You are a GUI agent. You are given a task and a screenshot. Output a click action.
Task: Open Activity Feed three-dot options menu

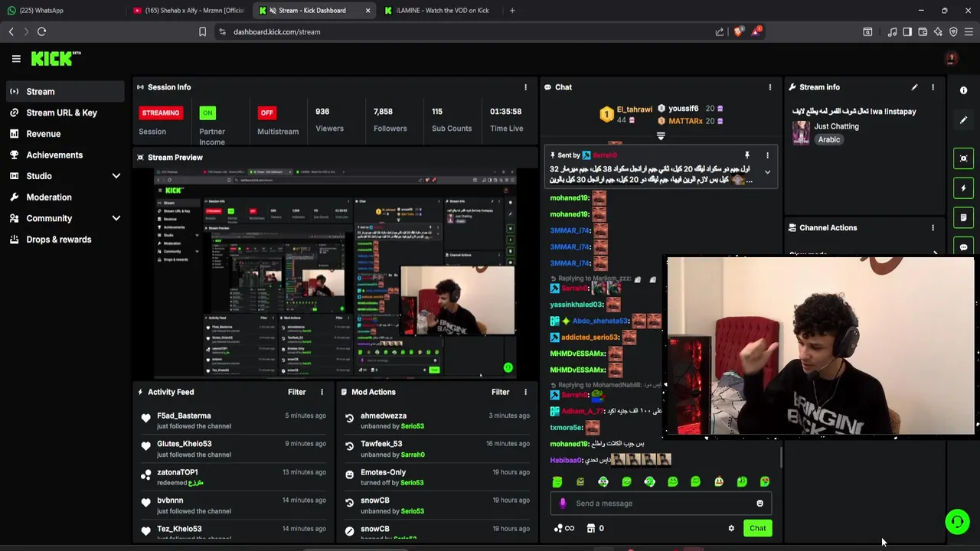tap(322, 392)
